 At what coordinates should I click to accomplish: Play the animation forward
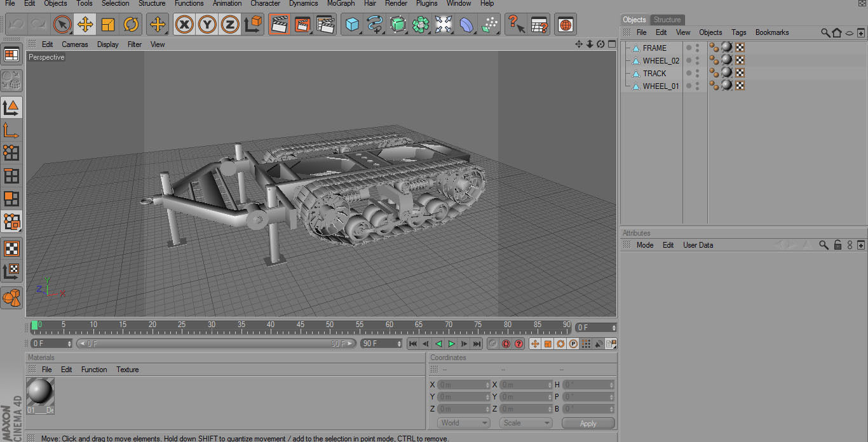(451, 344)
